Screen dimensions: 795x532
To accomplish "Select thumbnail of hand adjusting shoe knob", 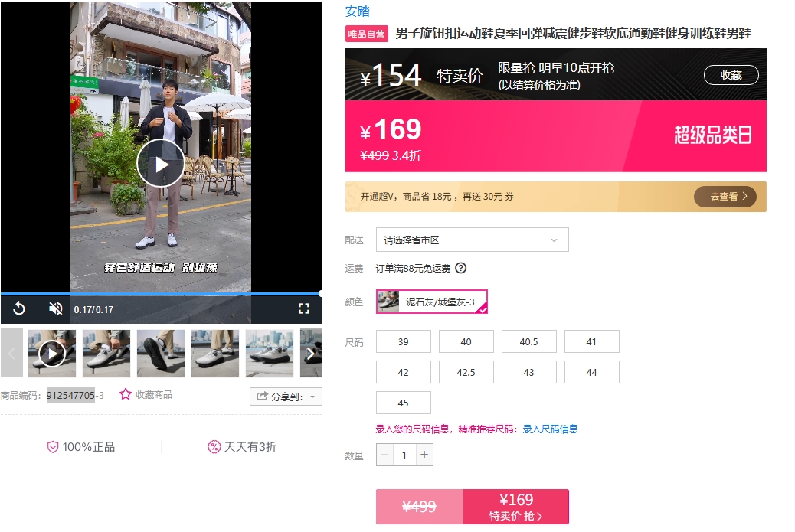I will [106, 353].
